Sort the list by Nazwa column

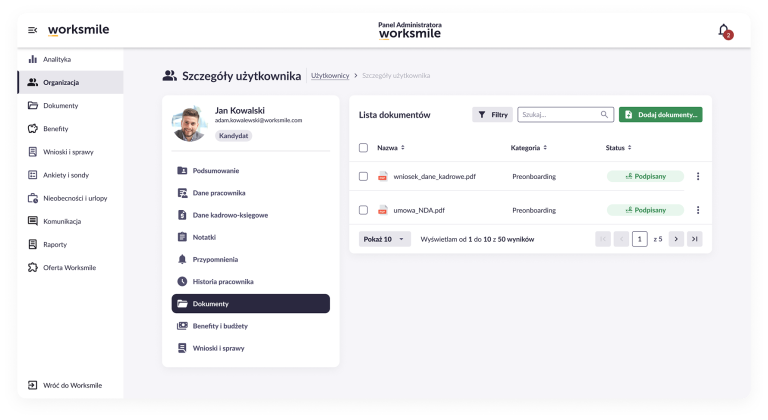391,148
